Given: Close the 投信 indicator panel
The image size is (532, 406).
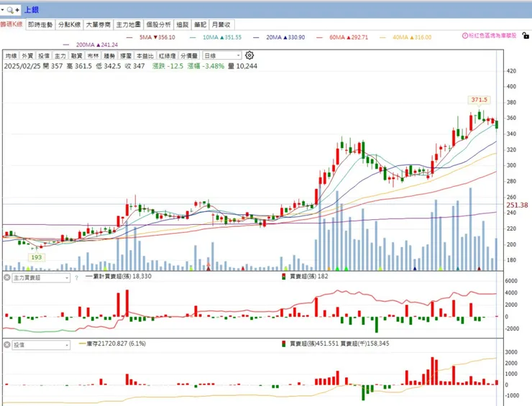Looking at the screenshot, I should pos(6,345).
